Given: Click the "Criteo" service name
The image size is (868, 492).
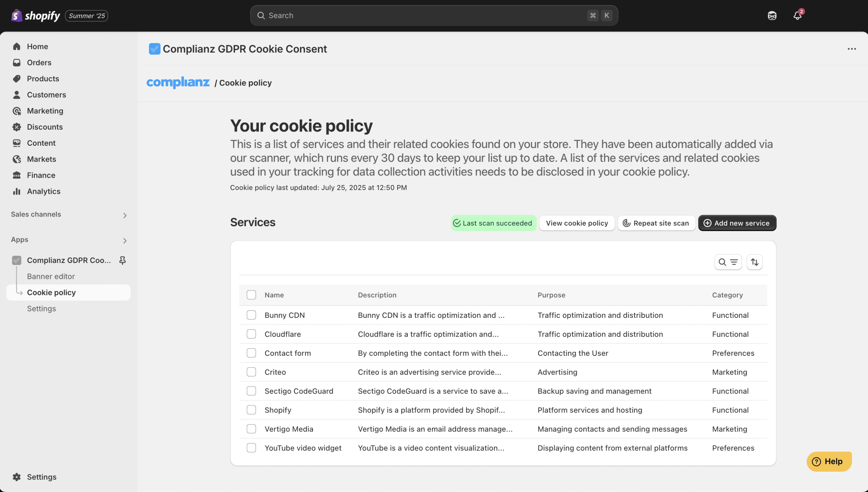Looking at the screenshot, I should click(275, 372).
